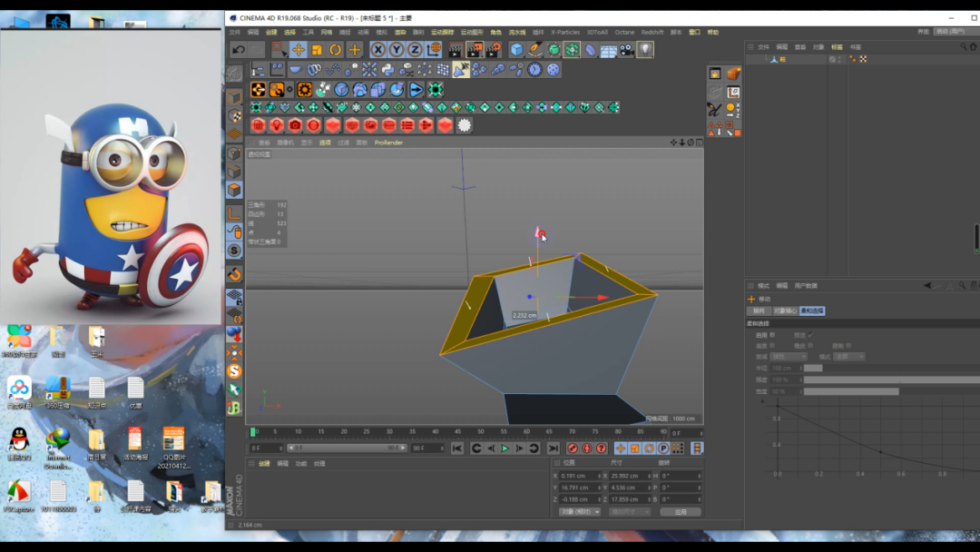Toggle Snap S icon in left sidebar
The width and height of the screenshot is (980, 552).
tap(234, 251)
